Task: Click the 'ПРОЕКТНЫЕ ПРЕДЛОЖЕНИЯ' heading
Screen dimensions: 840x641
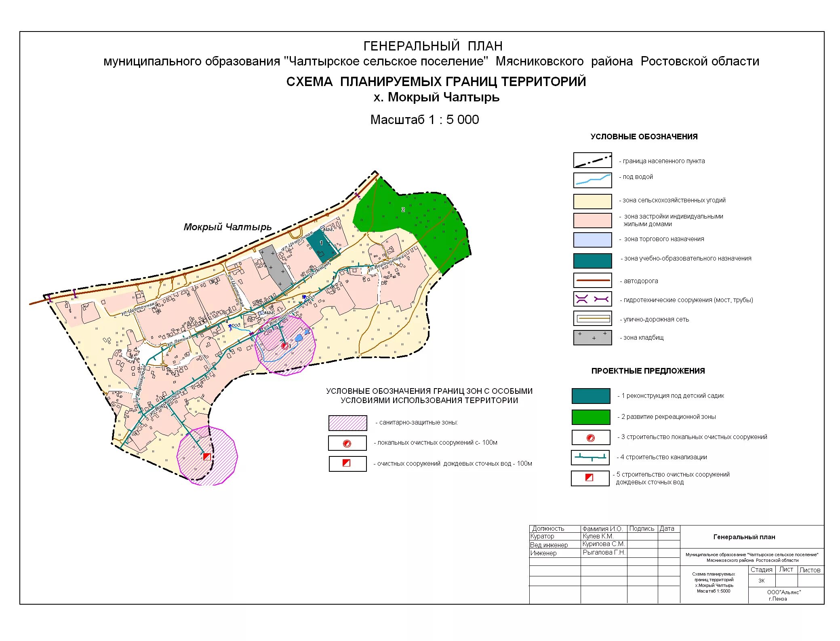Action: click(x=648, y=371)
